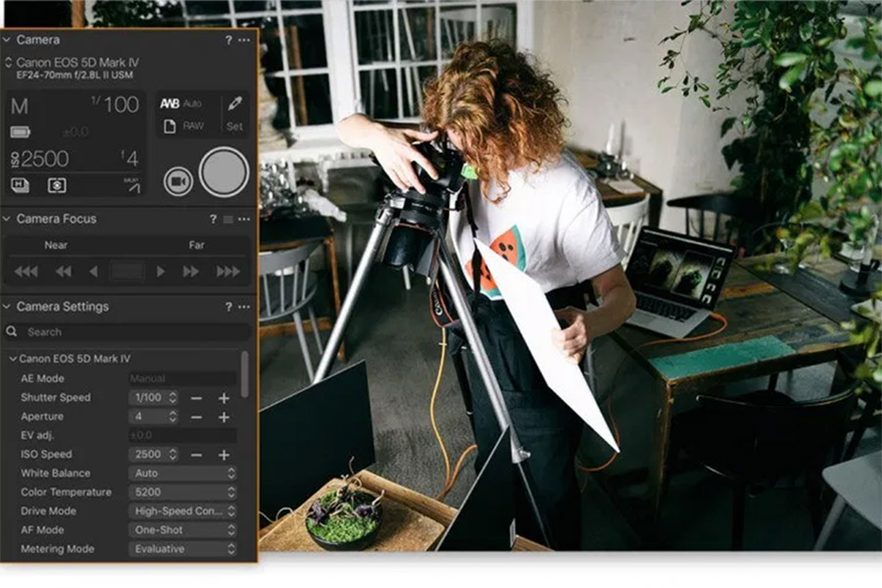
Task: Select the RAW file format icon
Action: tap(170, 125)
